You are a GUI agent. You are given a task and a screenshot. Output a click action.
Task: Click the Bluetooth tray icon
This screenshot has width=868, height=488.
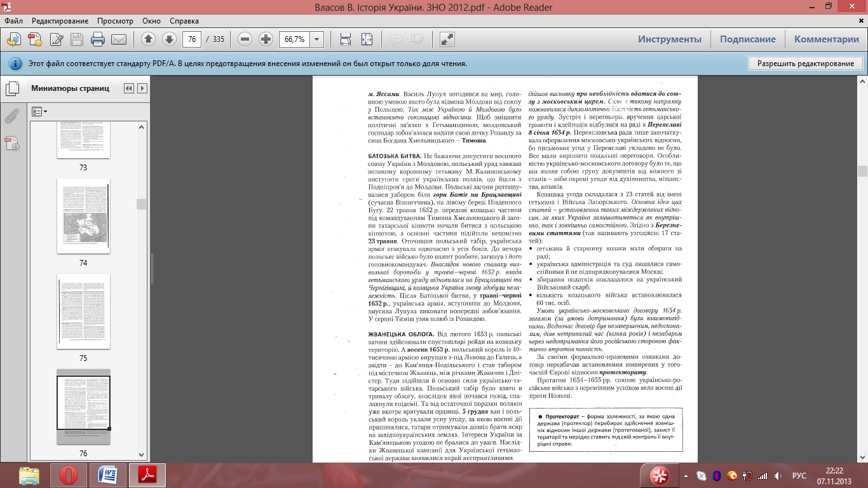coord(716,475)
